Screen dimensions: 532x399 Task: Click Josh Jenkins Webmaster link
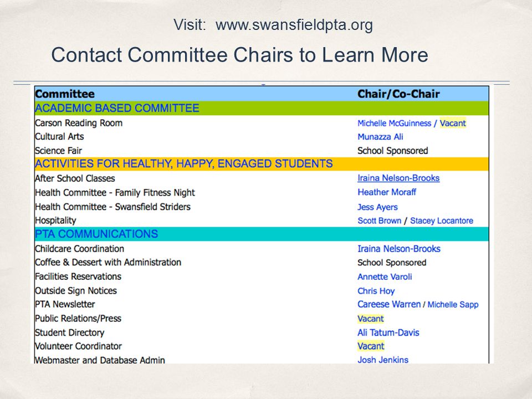tap(383, 360)
